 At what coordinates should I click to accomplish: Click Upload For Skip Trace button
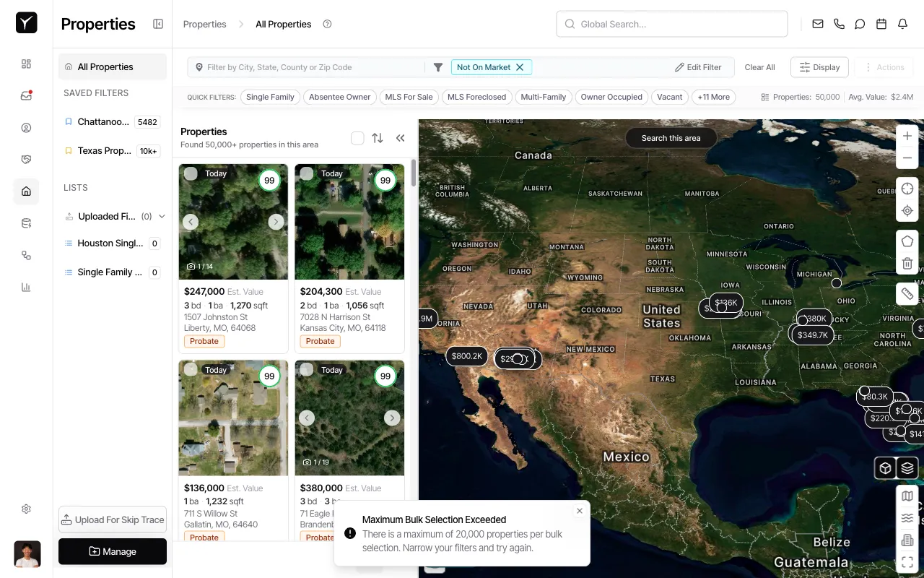click(113, 519)
